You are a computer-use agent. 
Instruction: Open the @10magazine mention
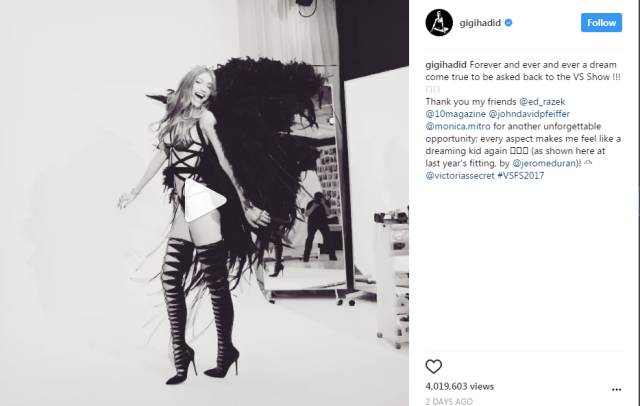coord(456,114)
